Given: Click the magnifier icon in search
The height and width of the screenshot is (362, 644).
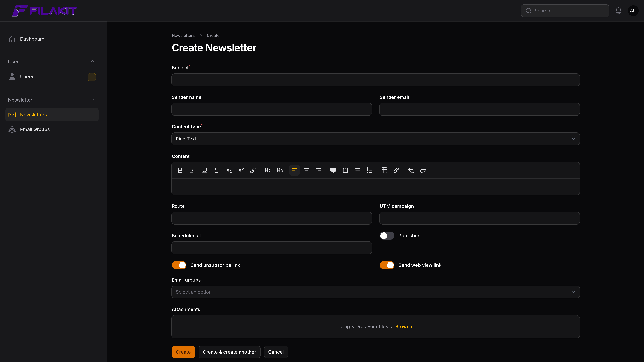Looking at the screenshot, I should click(x=528, y=11).
